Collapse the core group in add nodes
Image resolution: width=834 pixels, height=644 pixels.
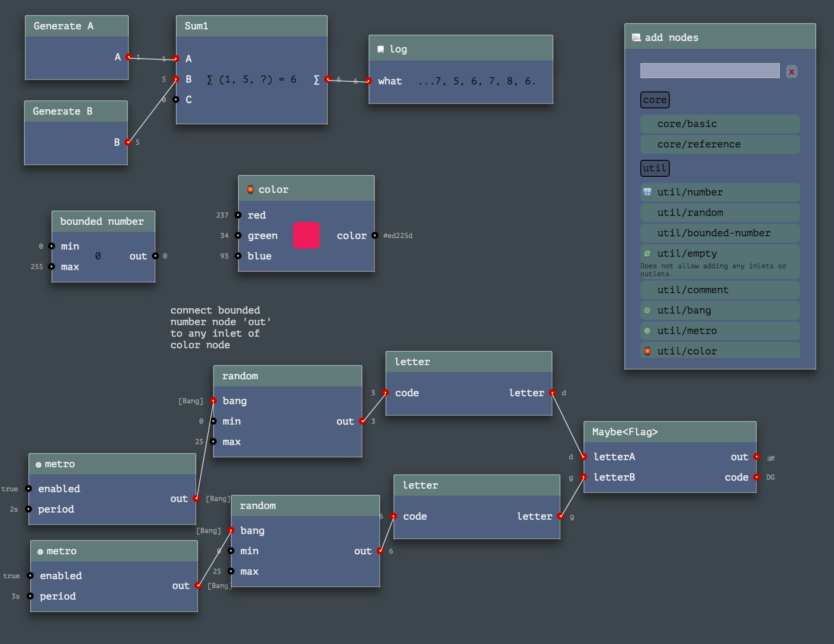click(655, 100)
